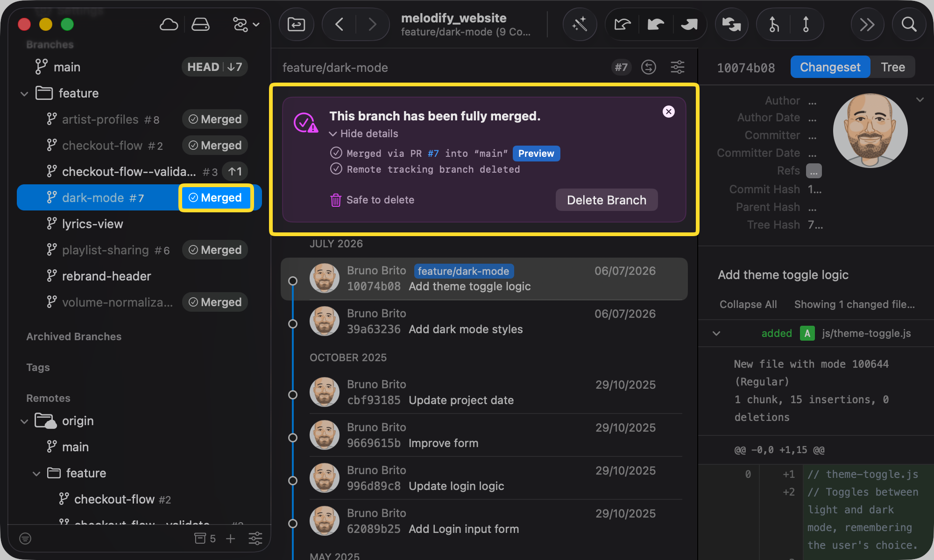
Task: Switch to the Tree view tab
Action: click(893, 67)
